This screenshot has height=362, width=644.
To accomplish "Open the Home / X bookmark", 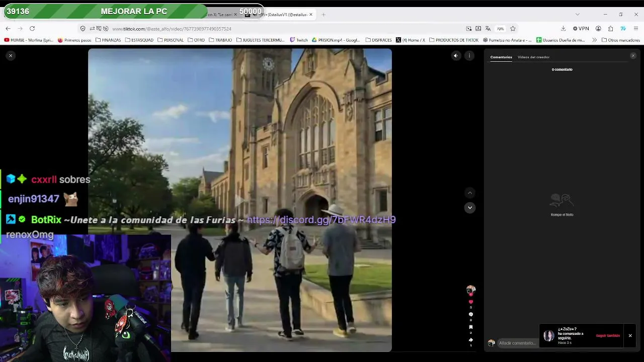I will (411, 40).
